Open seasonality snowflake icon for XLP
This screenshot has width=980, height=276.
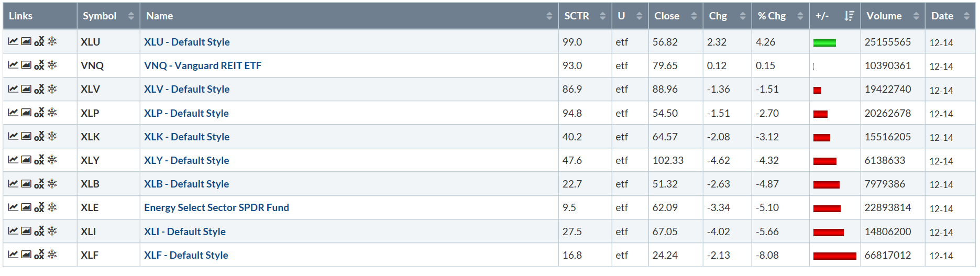pos(52,113)
